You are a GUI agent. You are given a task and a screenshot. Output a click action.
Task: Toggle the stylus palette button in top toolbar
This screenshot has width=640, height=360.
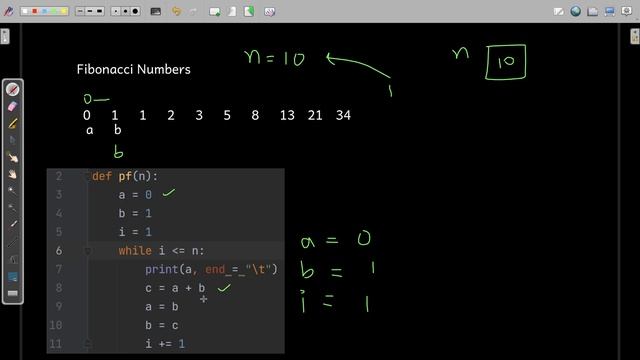9,11
